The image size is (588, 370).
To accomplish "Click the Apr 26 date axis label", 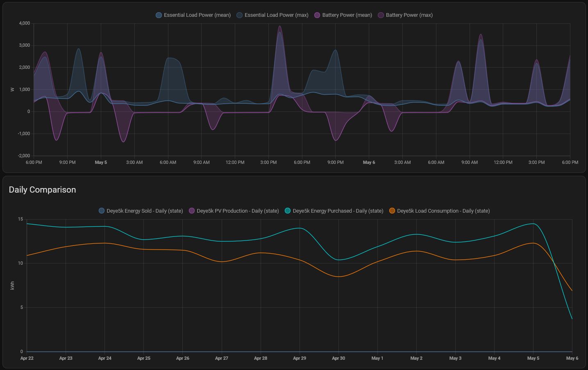I will 183,358.
